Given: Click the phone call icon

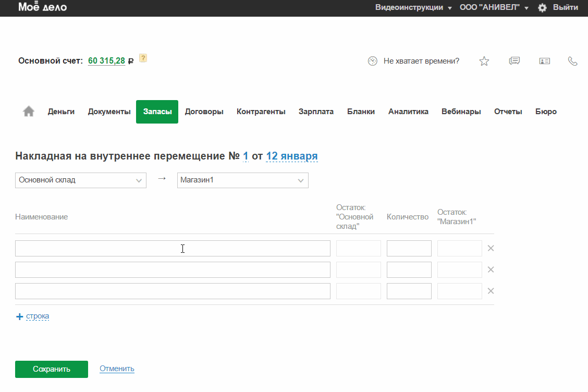Looking at the screenshot, I should (x=573, y=61).
